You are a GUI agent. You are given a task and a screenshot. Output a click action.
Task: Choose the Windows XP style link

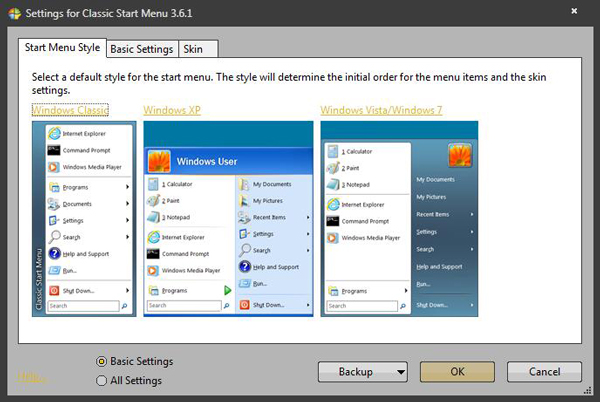(172, 110)
